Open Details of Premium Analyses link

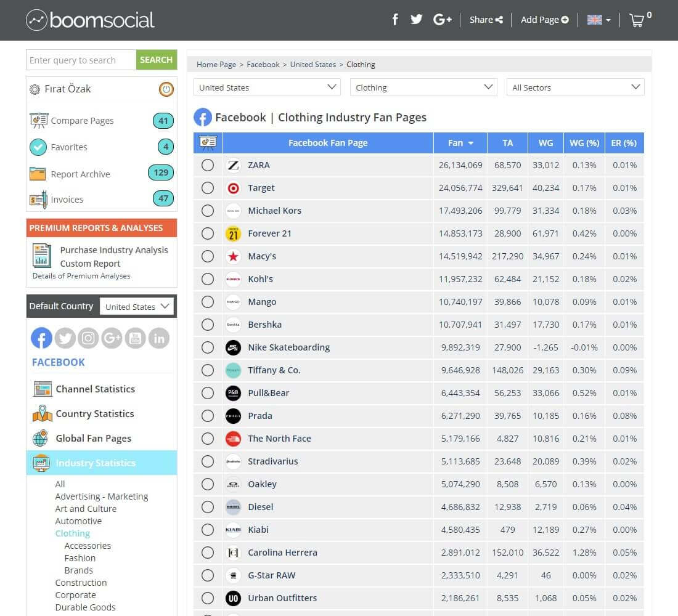(81, 276)
